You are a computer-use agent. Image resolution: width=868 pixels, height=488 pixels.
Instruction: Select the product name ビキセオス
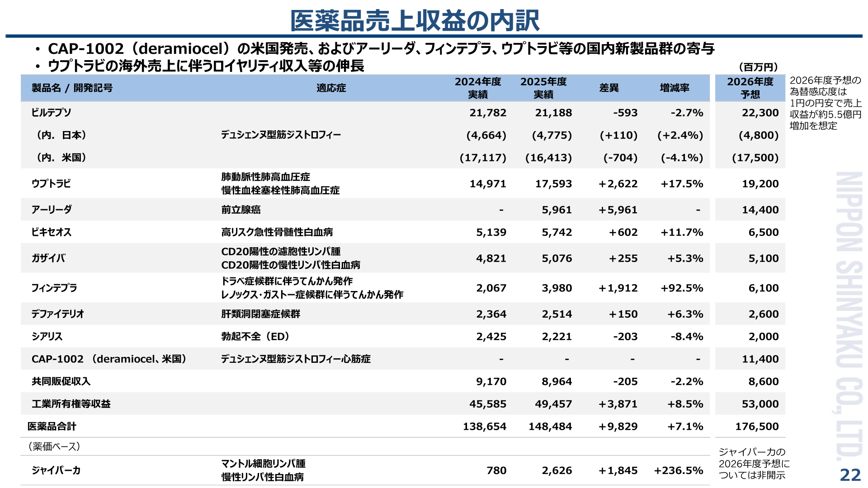click(52, 232)
